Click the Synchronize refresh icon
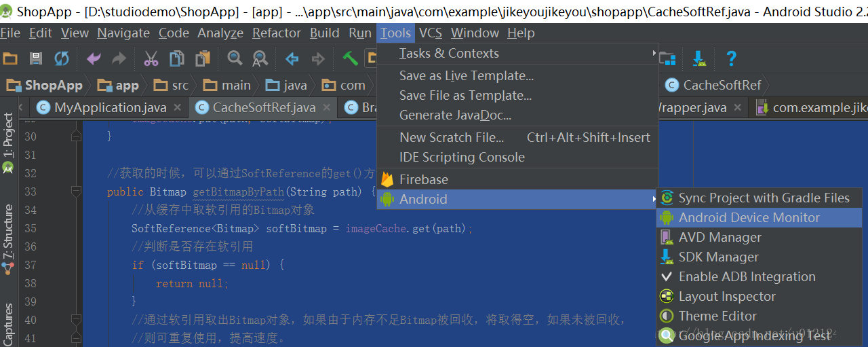 coord(62,59)
